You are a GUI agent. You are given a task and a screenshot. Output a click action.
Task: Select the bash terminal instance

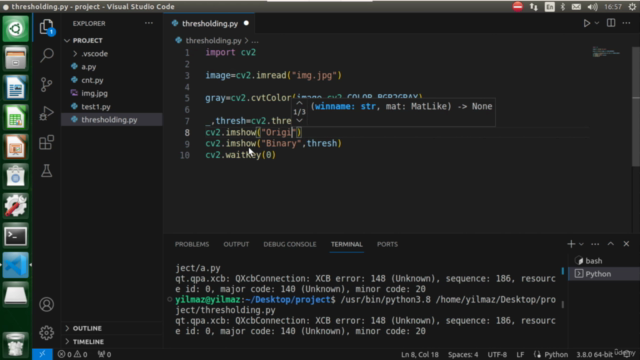pos(604,260)
